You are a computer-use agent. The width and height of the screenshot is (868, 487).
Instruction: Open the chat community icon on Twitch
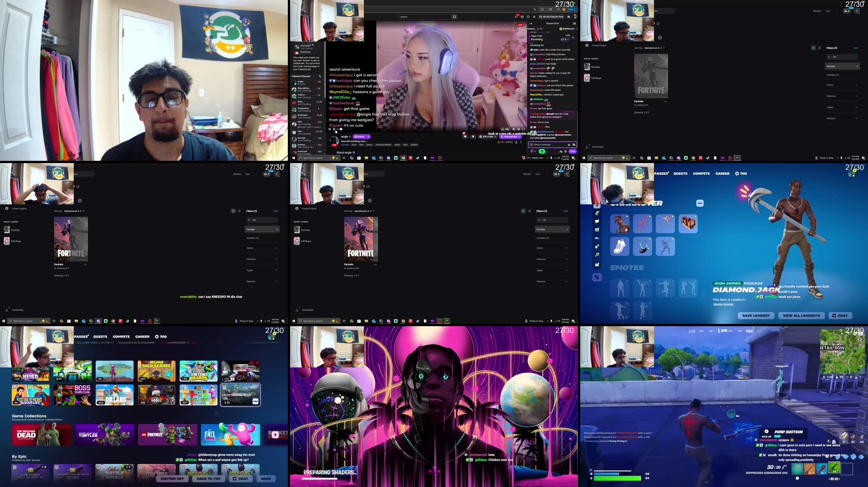[574, 24]
